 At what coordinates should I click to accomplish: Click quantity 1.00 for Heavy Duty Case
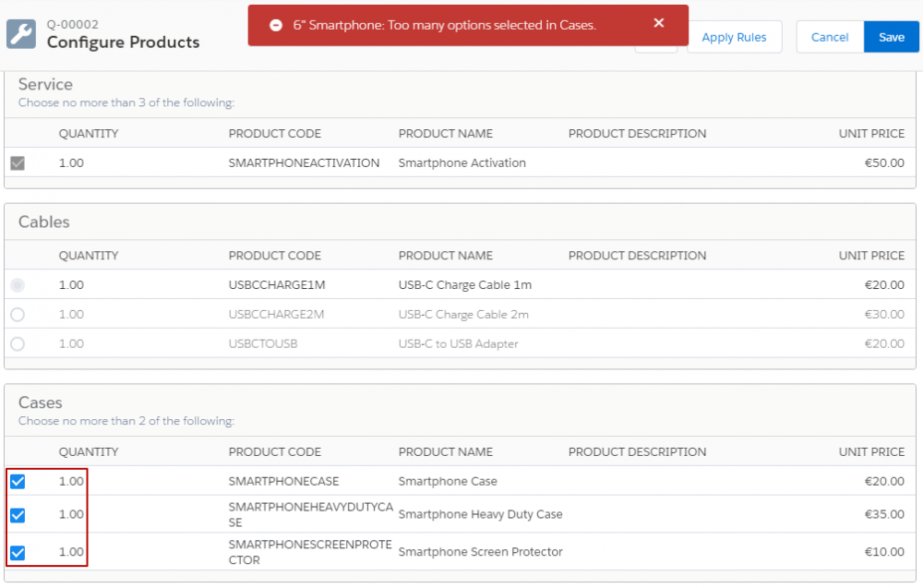coord(71,514)
